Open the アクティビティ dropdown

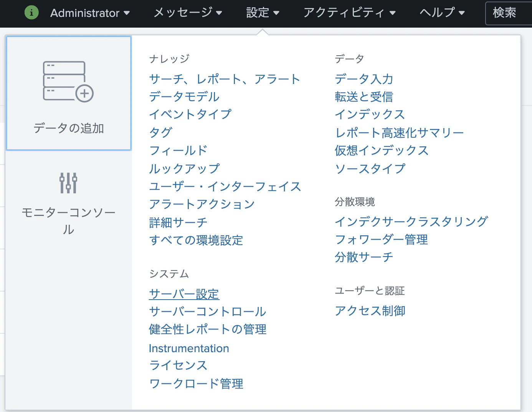point(350,13)
